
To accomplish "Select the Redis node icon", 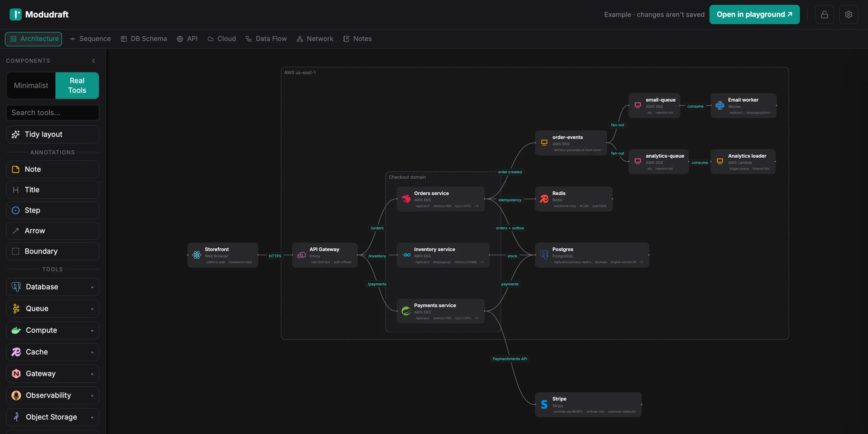I will point(544,199).
